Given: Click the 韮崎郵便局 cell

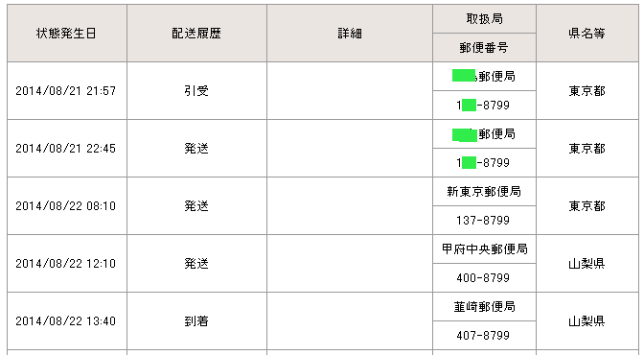Looking at the screenshot, I should click(484, 307).
